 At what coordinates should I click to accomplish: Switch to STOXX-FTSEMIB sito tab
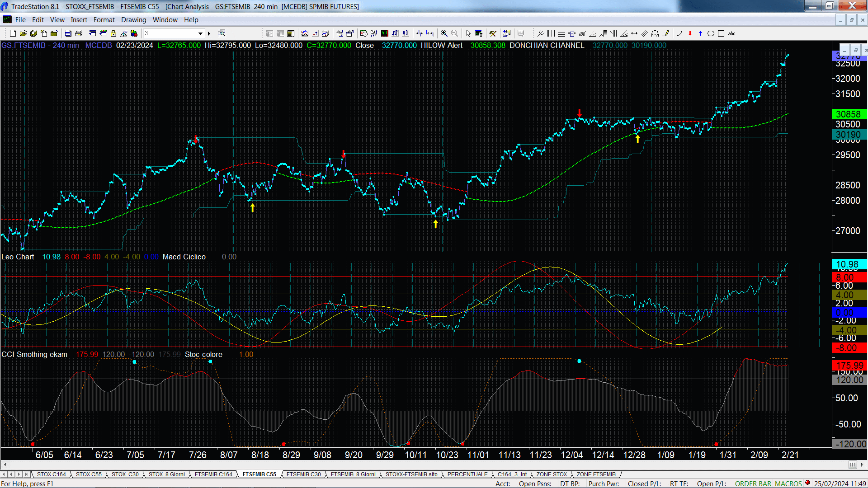click(x=411, y=474)
